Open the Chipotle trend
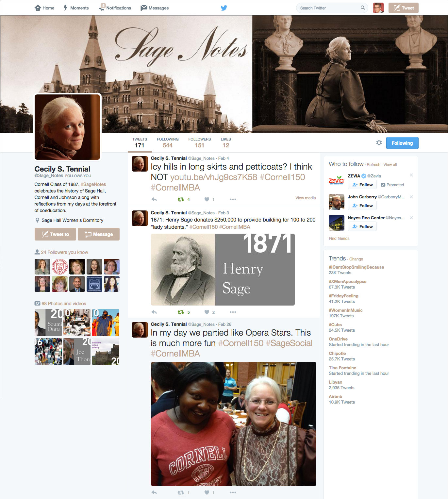 (337, 353)
